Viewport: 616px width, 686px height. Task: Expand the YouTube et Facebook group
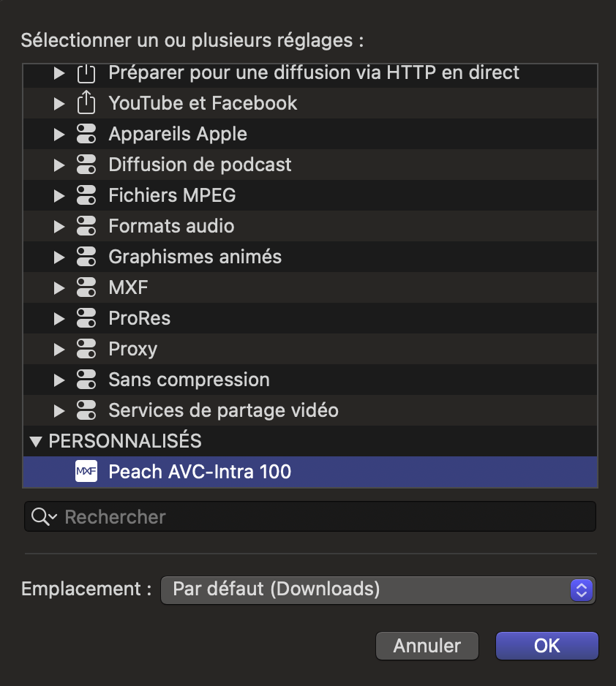click(59, 104)
